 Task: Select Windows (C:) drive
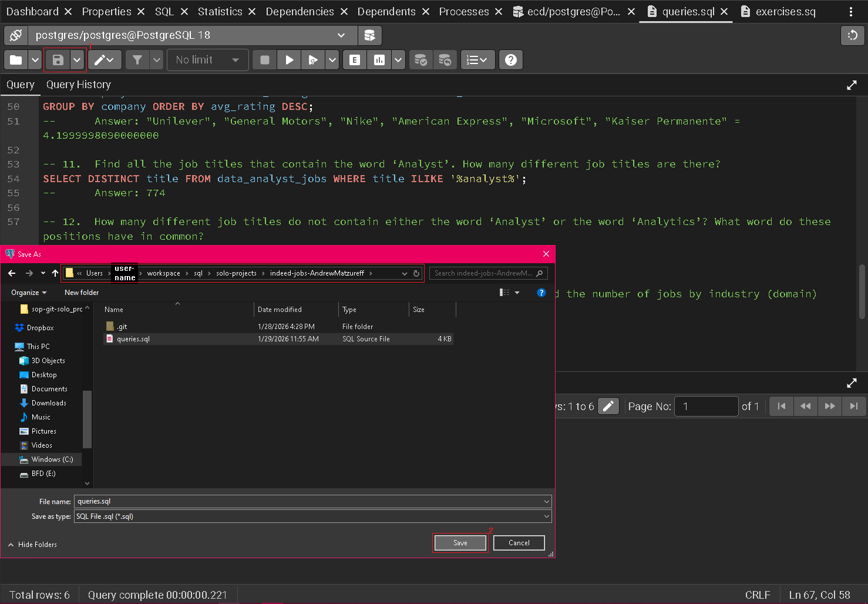52,459
